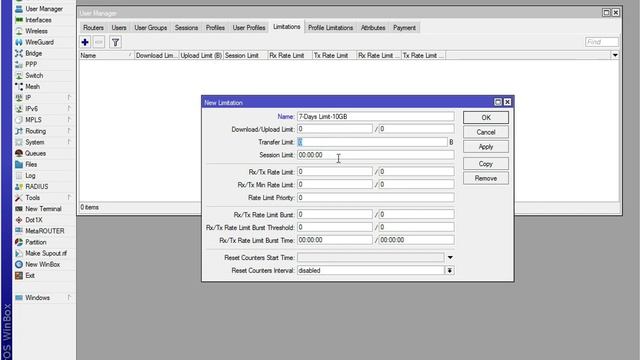Click the User Manager sidebar icon
The image size is (640, 360).
point(19,9)
